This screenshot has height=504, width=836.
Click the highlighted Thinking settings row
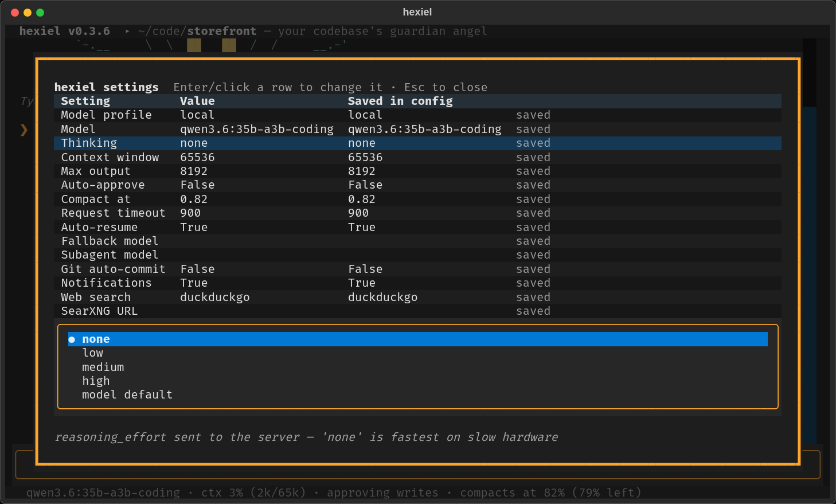pyautogui.click(x=418, y=143)
